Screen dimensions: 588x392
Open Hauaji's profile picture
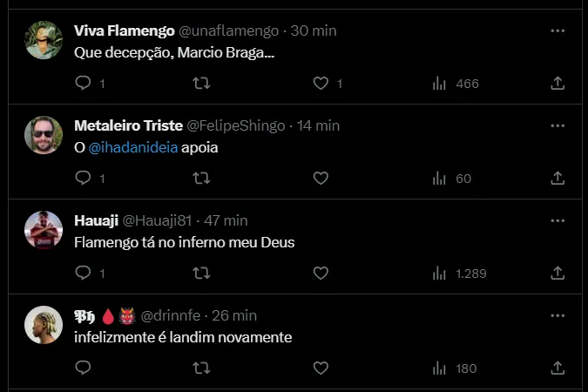pyautogui.click(x=44, y=230)
